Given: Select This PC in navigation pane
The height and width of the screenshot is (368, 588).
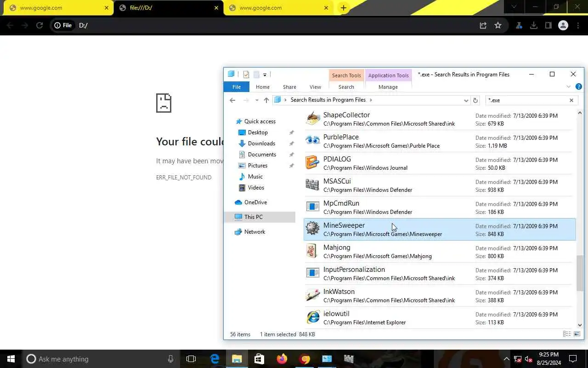Looking at the screenshot, I should (x=260, y=217).
